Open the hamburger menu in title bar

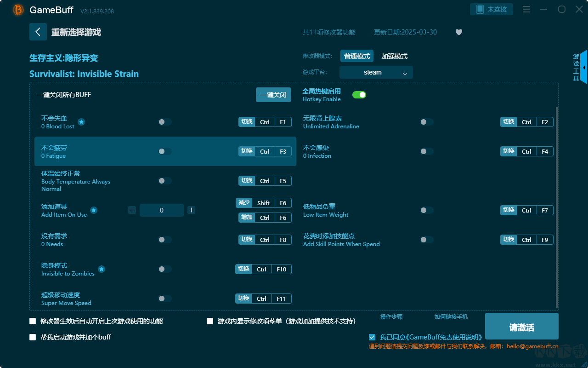click(x=526, y=9)
